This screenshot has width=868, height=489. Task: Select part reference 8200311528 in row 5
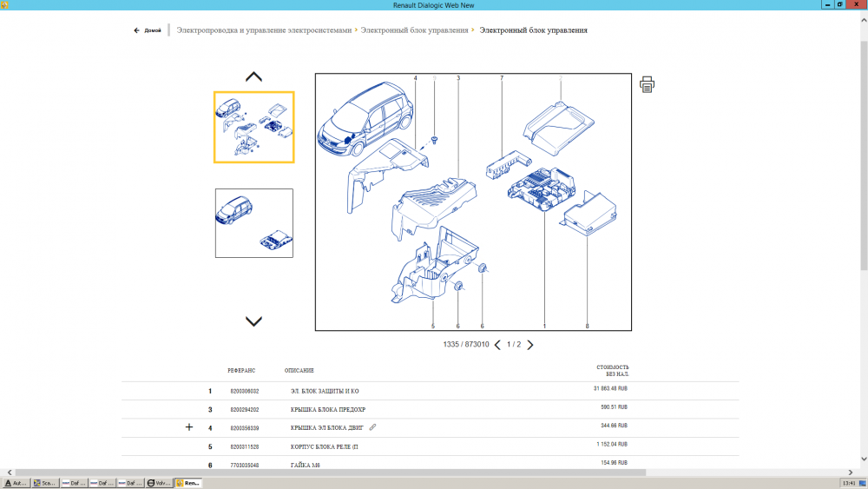[245, 447]
